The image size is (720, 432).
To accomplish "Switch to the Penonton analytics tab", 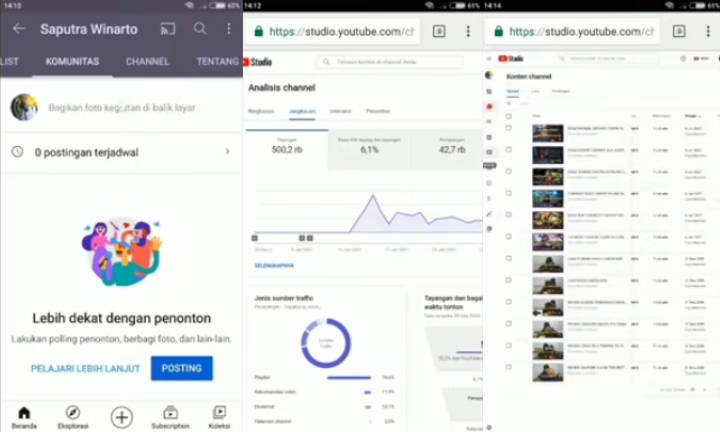I will click(x=378, y=111).
